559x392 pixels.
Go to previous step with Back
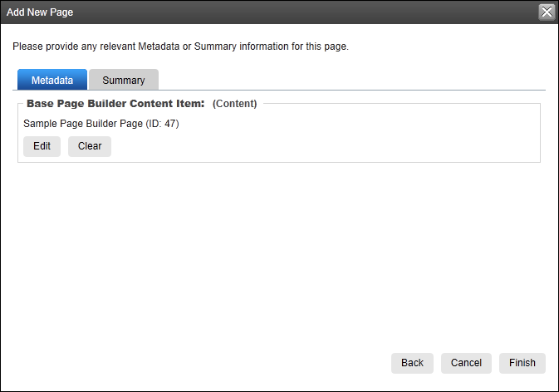click(x=412, y=363)
